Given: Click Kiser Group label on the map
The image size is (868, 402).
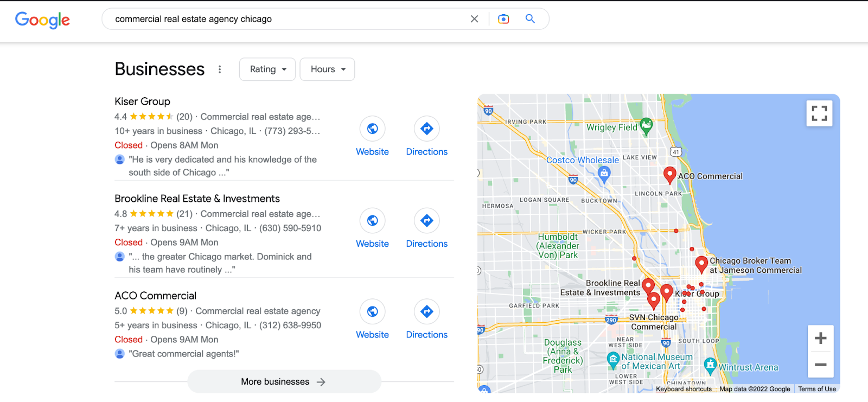Looking at the screenshot, I should click(x=697, y=293).
